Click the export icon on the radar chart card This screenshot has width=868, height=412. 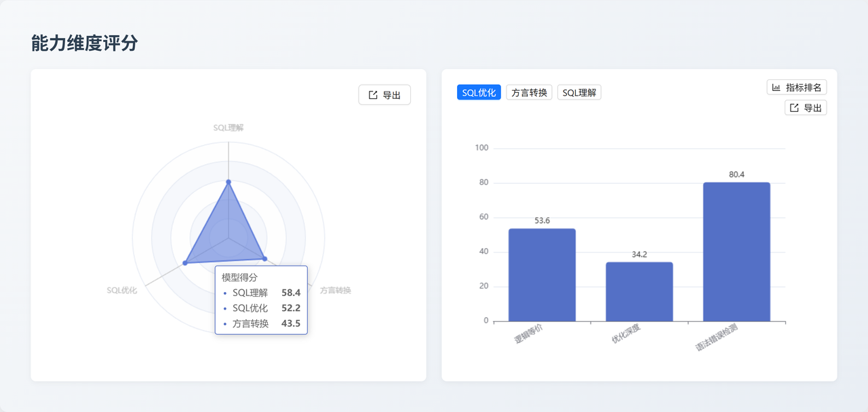(372, 95)
